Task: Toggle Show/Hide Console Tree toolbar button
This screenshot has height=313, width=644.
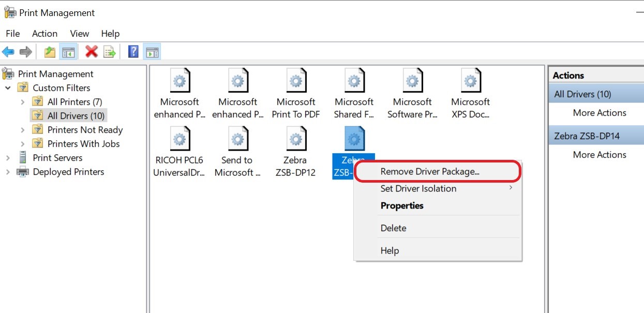Action: coord(68,52)
